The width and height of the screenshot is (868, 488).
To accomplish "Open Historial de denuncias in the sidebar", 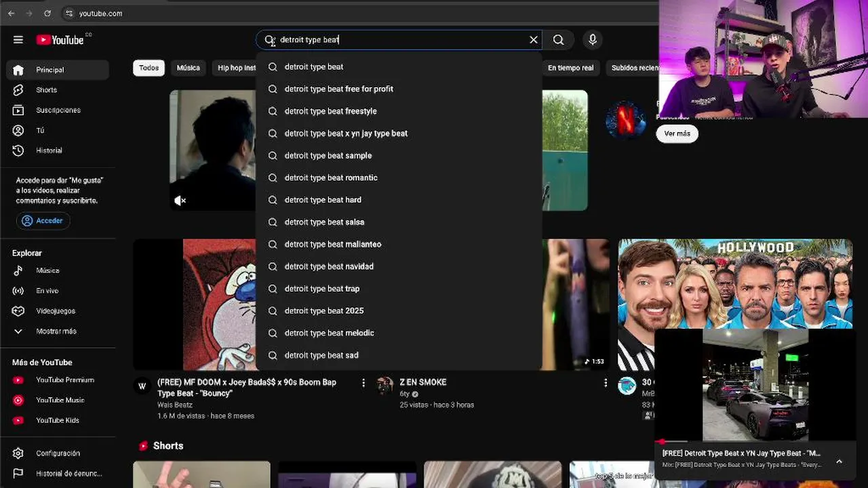I will [x=58, y=474].
